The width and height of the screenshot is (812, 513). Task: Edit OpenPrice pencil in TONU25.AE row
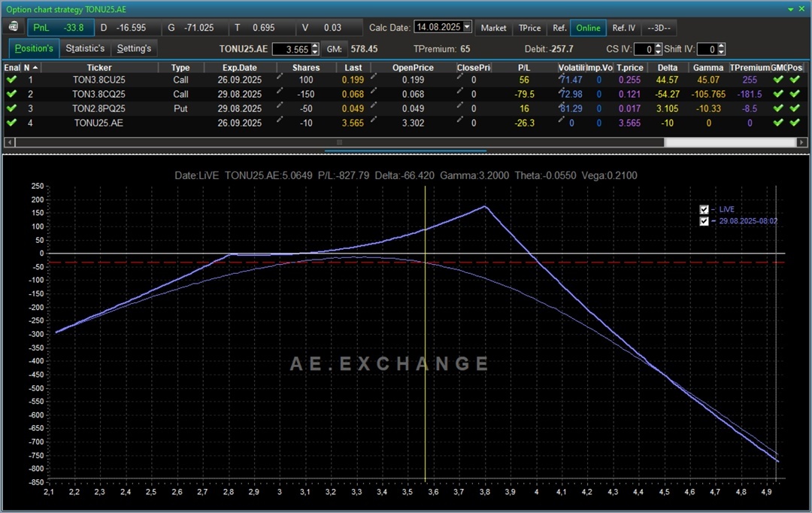point(374,120)
